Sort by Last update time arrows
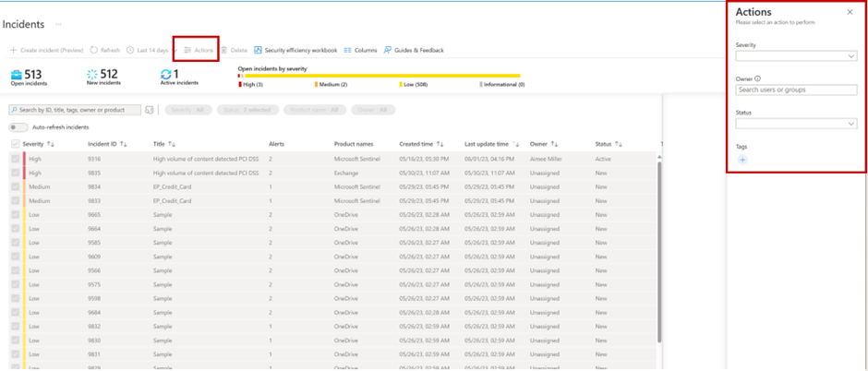Screen dimensions: 868x371 click(516, 144)
